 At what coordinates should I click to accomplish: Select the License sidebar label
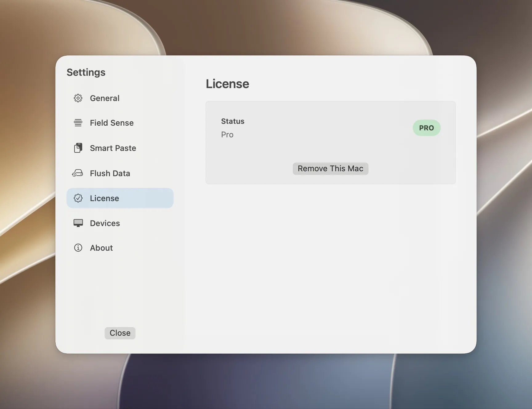click(x=104, y=198)
